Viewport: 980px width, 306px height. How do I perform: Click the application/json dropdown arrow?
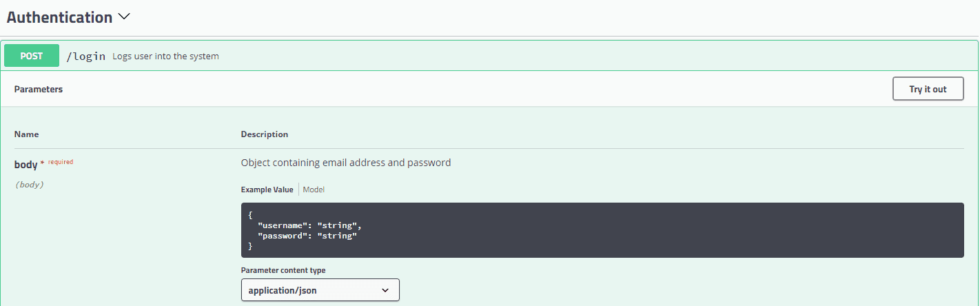[x=385, y=291]
